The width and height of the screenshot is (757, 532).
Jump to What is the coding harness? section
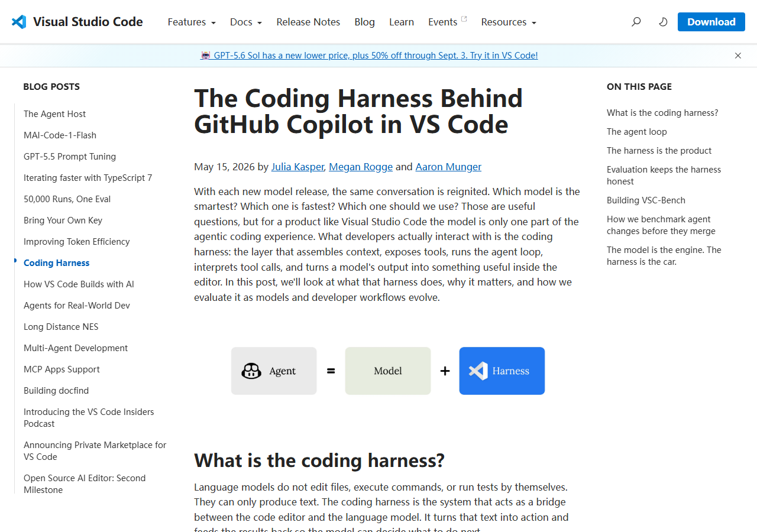[x=662, y=113]
